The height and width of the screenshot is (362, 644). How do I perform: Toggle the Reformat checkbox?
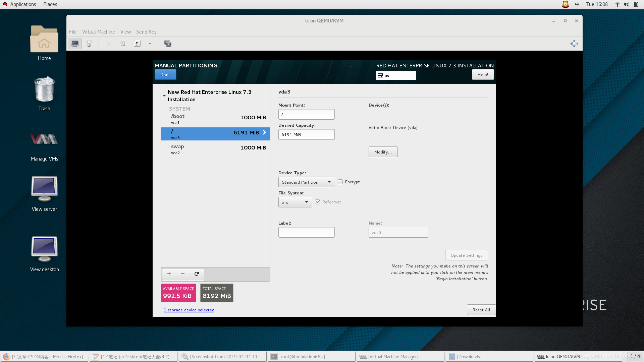click(x=318, y=202)
